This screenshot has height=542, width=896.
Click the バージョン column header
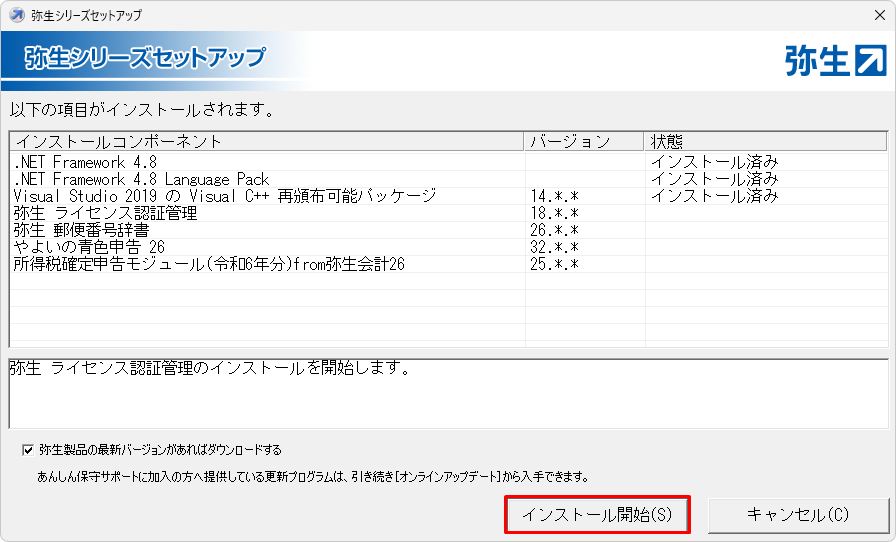(x=584, y=141)
